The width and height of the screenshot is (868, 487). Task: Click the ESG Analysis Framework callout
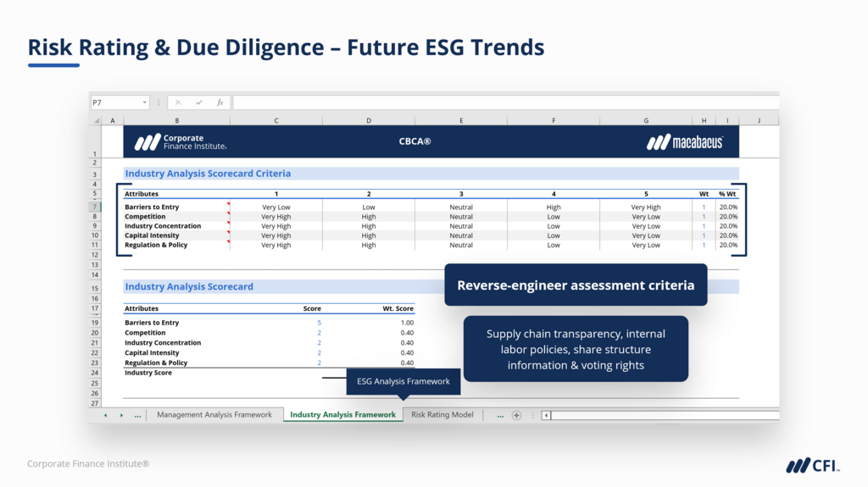pos(403,381)
